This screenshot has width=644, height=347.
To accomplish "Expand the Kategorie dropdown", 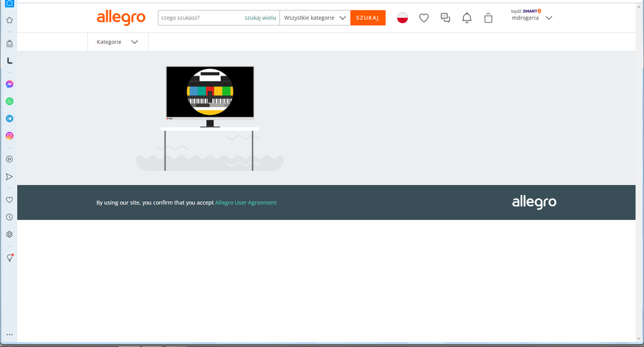I will click(117, 42).
